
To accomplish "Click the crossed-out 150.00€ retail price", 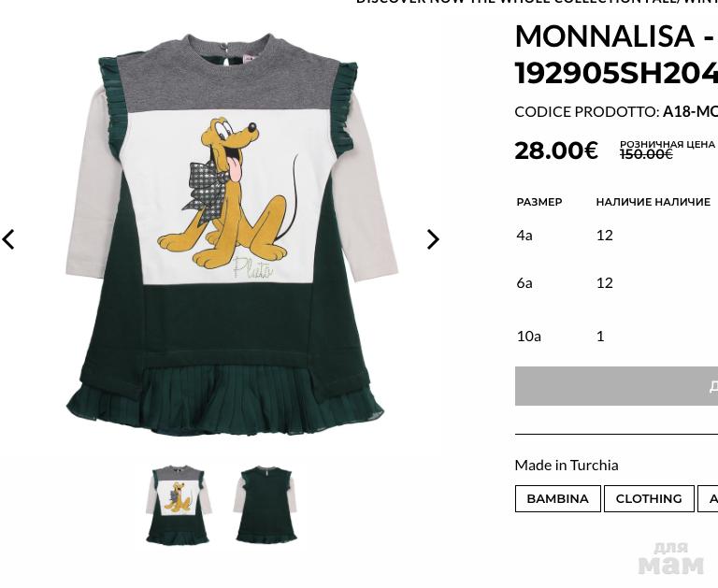I will pyautogui.click(x=646, y=154).
